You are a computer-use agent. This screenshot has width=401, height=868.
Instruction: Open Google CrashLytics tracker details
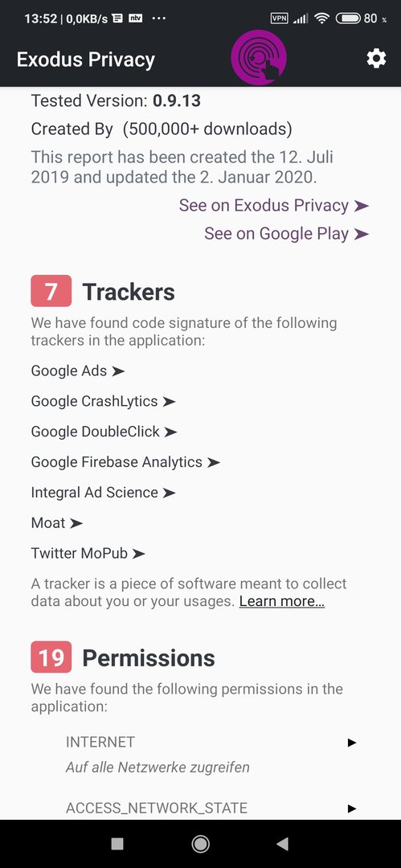click(x=103, y=401)
